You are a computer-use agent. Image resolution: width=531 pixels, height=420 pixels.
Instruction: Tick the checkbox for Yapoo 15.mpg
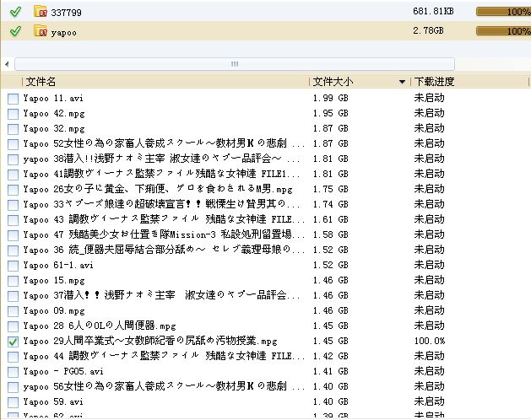pos(13,281)
